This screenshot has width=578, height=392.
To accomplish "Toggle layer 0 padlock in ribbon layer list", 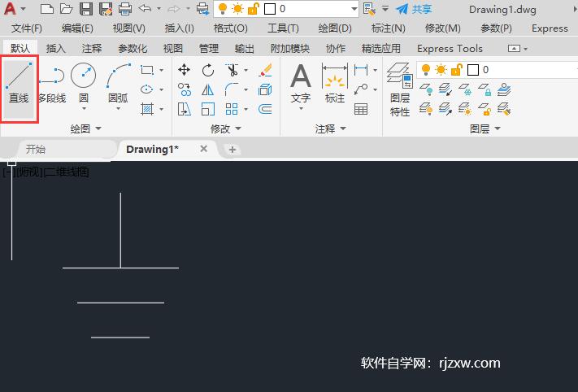I will point(456,69).
